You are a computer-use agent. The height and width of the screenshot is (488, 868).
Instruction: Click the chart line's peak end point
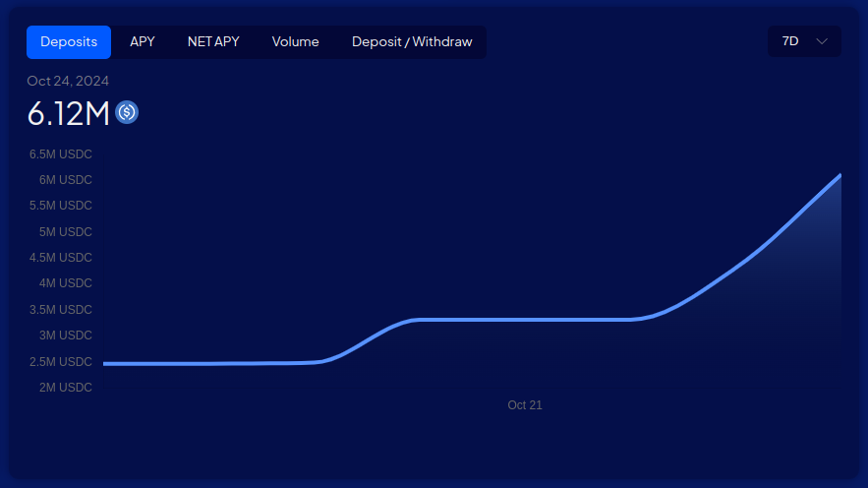tap(839, 175)
